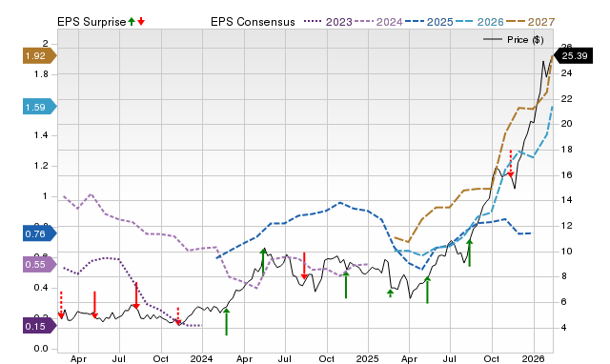This screenshot has width=610, height=364.
Task: Click the 1.4 label on the EPS axis
Action: (x=41, y=135)
